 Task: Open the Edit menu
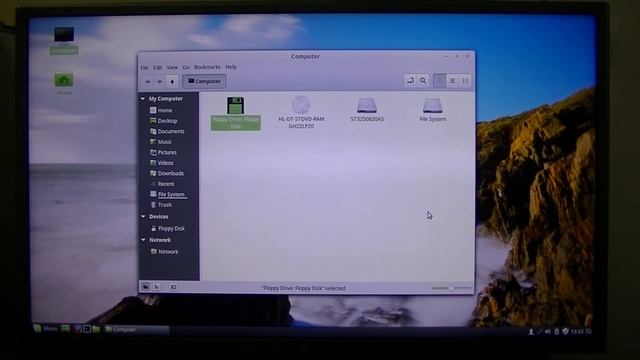point(158,67)
